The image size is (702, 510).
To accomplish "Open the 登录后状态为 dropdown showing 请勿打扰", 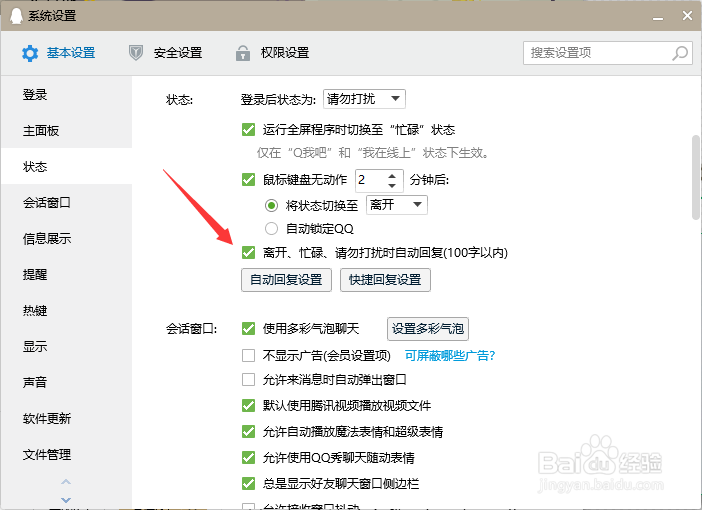I will point(364,99).
